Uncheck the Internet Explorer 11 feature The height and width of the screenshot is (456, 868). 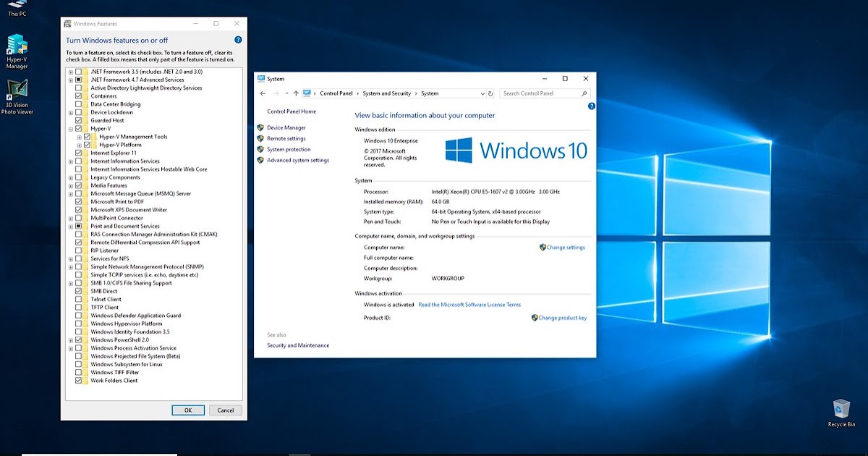(x=77, y=153)
